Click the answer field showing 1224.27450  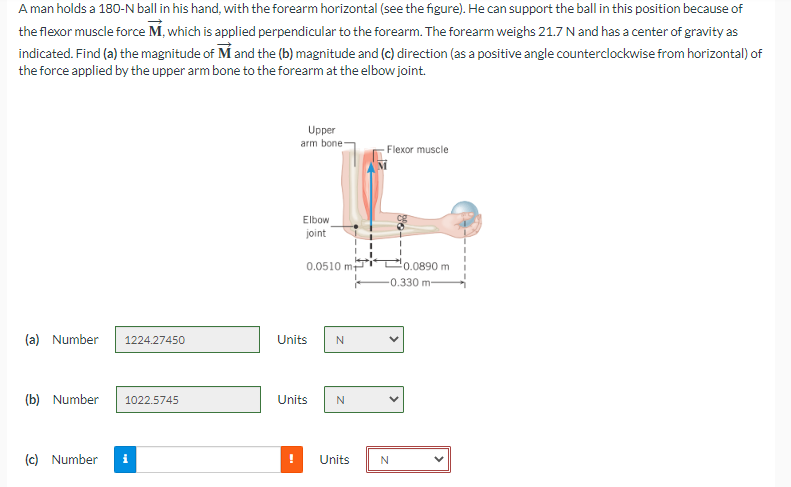coord(187,340)
